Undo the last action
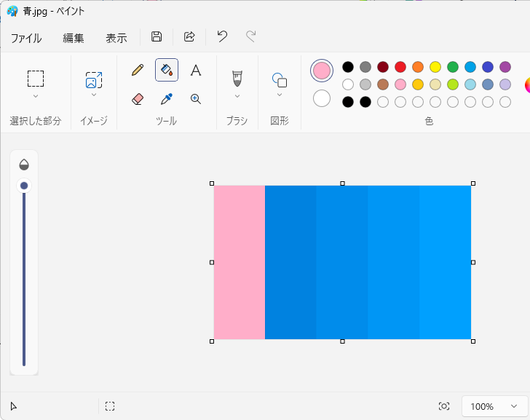530x420 pixels. click(222, 37)
